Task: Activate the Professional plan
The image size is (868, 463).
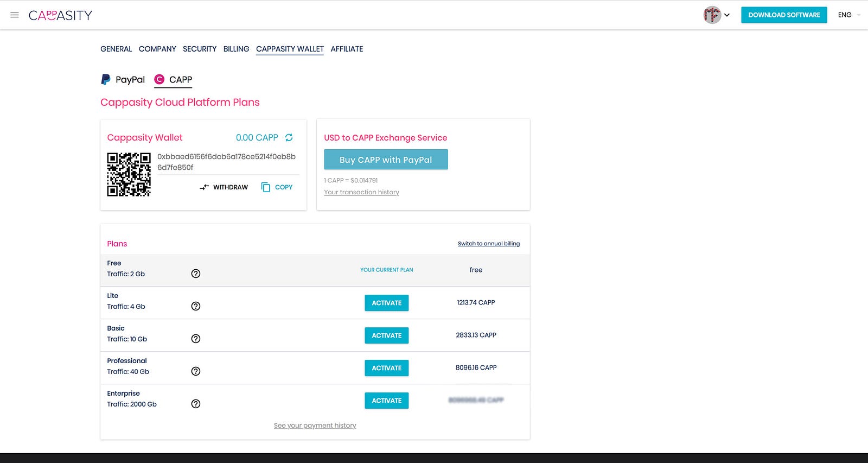Action: point(386,368)
